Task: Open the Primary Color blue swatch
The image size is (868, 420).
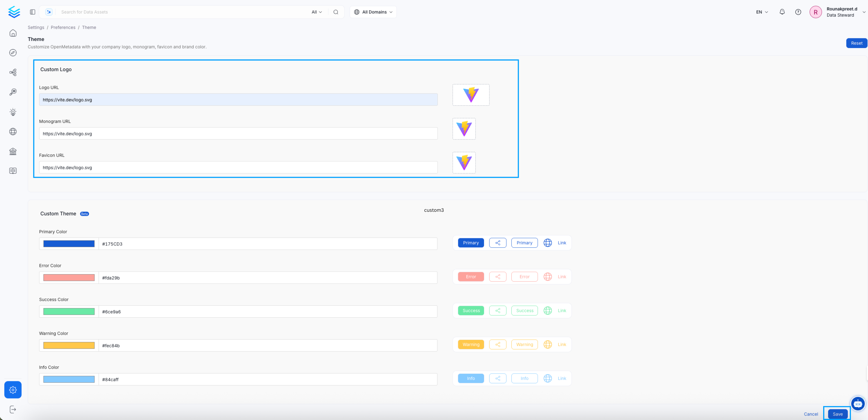Action: [x=69, y=244]
